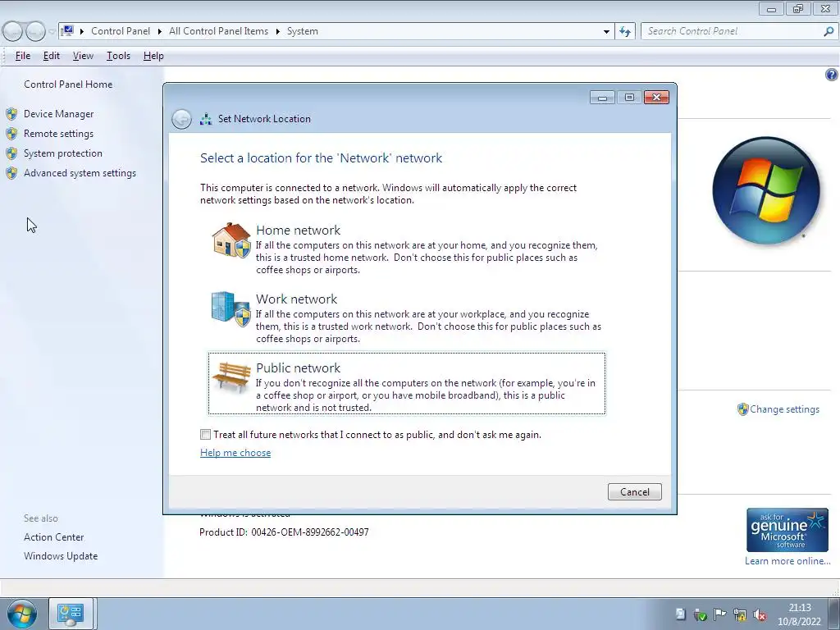Choose the Home network house icon
Screen dimensions: 840x630
pyautogui.click(x=231, y=240)
